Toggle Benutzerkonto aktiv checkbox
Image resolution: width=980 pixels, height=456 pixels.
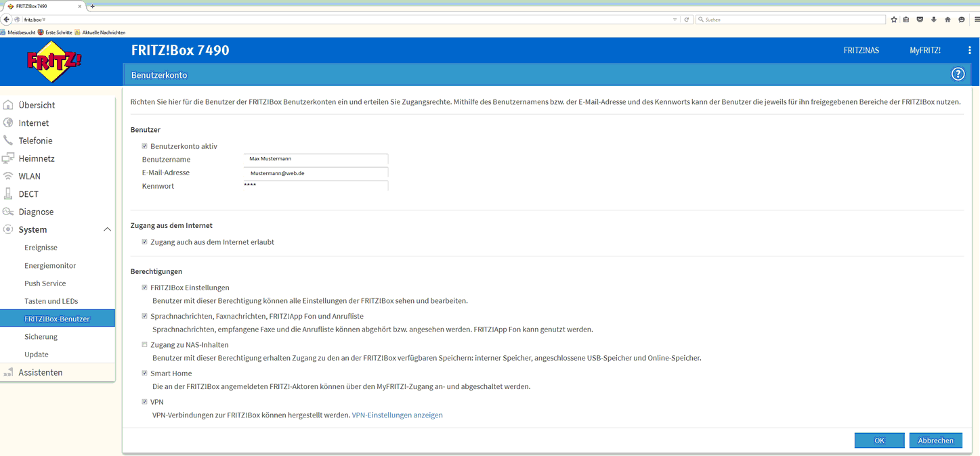(144, 146)
